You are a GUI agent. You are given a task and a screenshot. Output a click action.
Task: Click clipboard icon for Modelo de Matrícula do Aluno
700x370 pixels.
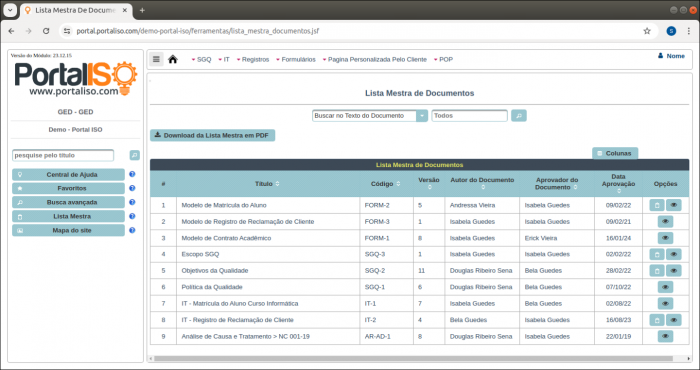point(657,205)
